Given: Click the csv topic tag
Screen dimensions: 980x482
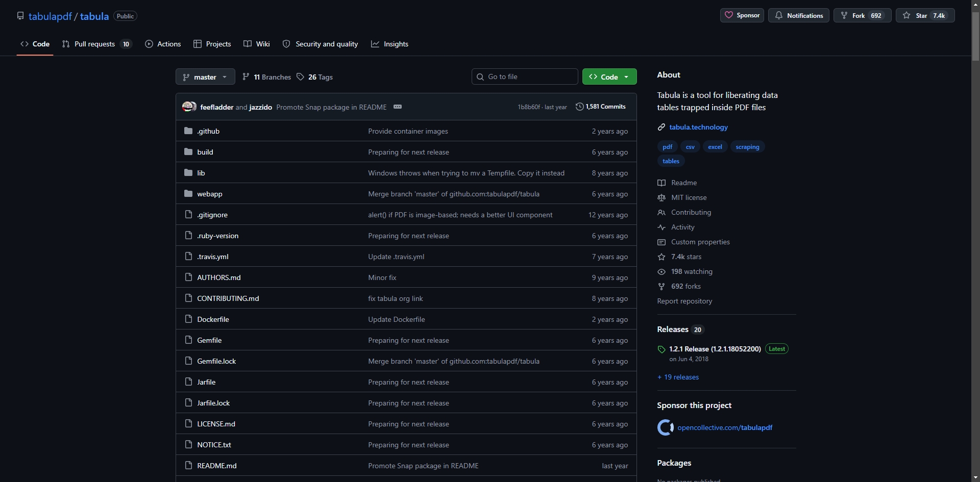Looking at the screenshot, I should [x=690, y=147].
